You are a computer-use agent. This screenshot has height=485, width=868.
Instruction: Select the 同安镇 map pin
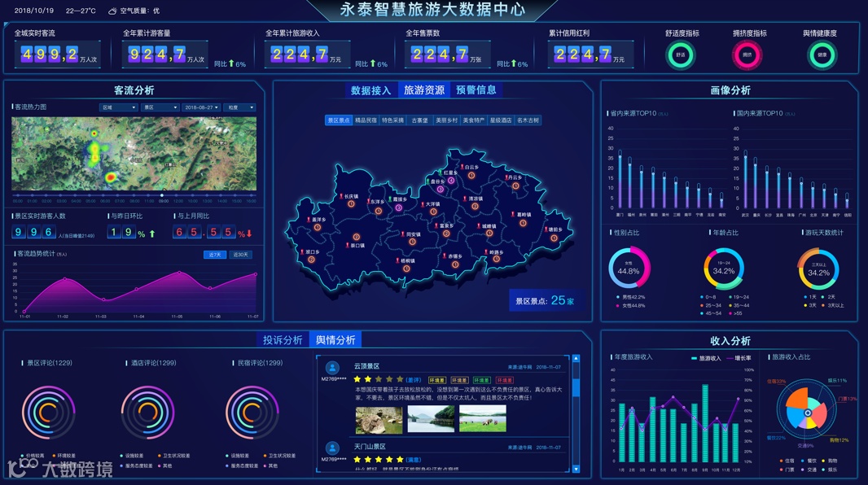tap(403, 234)
